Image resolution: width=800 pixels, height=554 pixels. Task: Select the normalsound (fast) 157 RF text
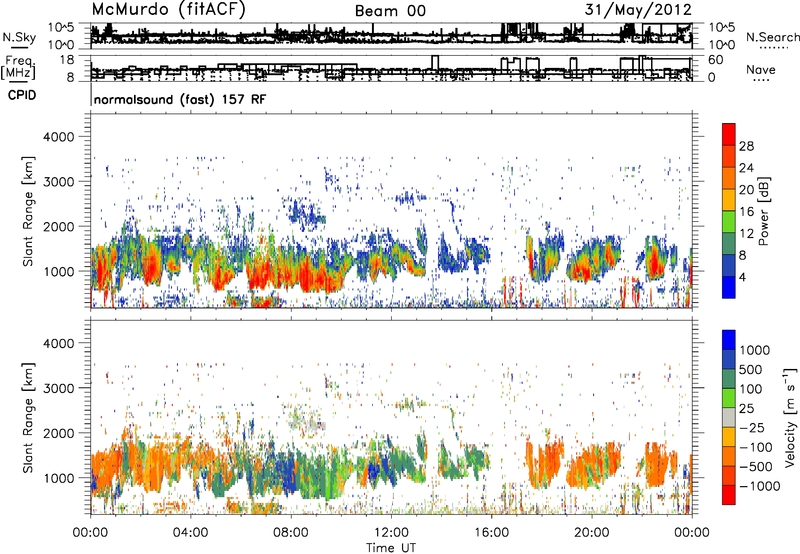[x=180, y=99]
